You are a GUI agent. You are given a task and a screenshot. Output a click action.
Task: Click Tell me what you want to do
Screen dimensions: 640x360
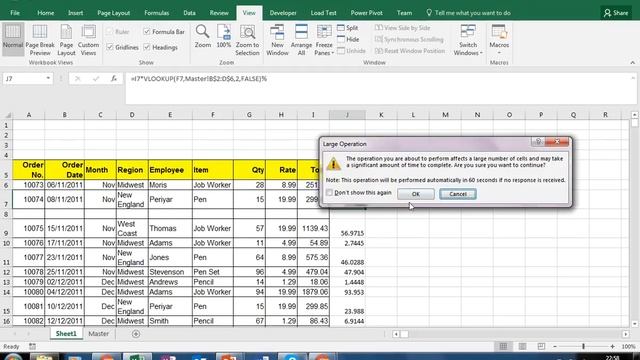468,13
